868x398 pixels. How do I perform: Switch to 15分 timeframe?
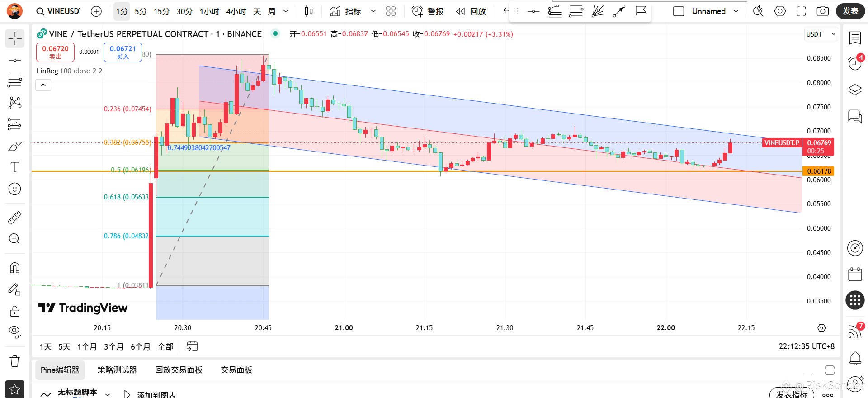[x=161, y=11]
